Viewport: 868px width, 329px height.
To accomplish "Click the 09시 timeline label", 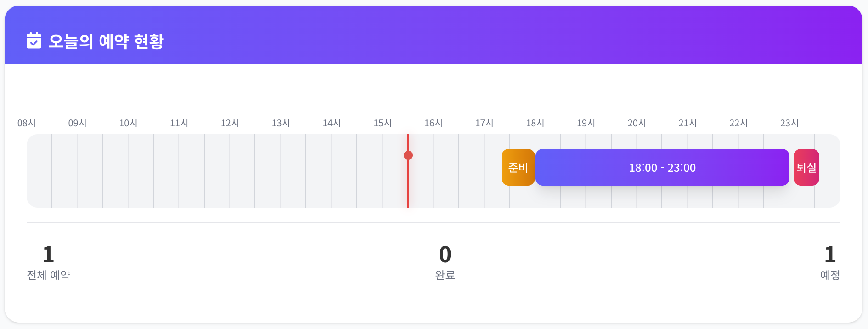I will (78, 123).
